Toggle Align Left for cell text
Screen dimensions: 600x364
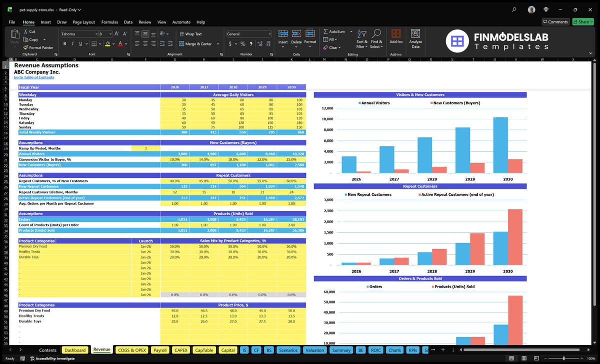tap(137, 44)
